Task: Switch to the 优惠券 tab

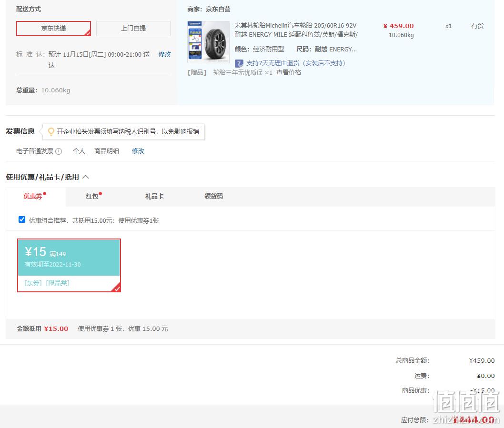Action: (33, 196)
